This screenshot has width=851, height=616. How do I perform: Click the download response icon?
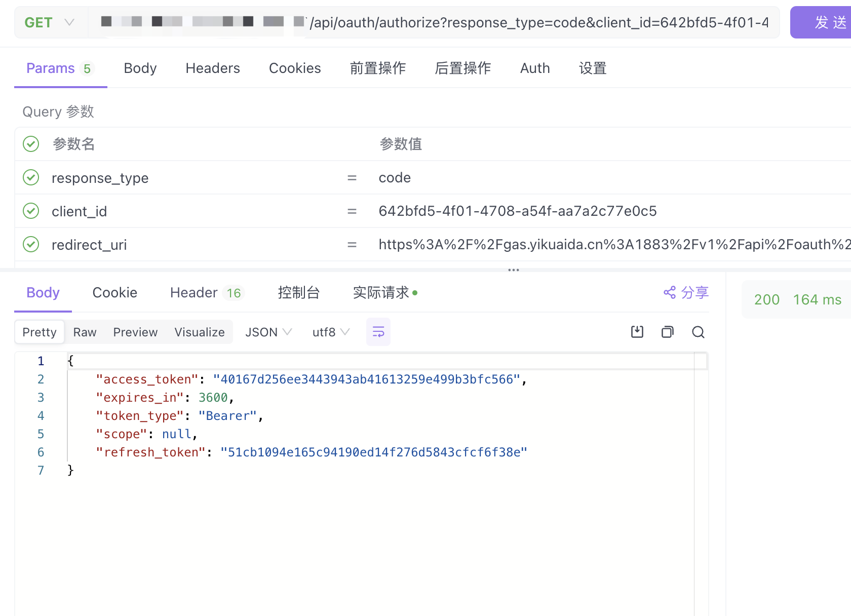[x=637, y=332]
